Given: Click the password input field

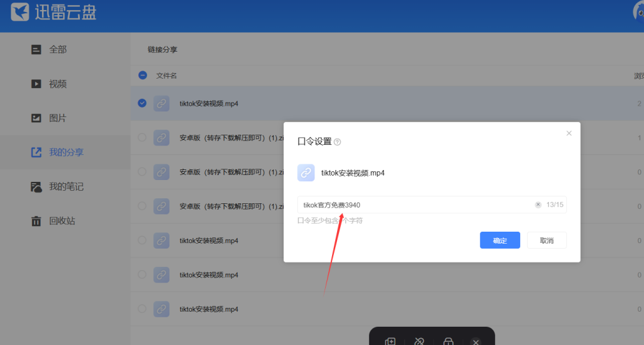Looking at the screenshot, I should 415,205.
